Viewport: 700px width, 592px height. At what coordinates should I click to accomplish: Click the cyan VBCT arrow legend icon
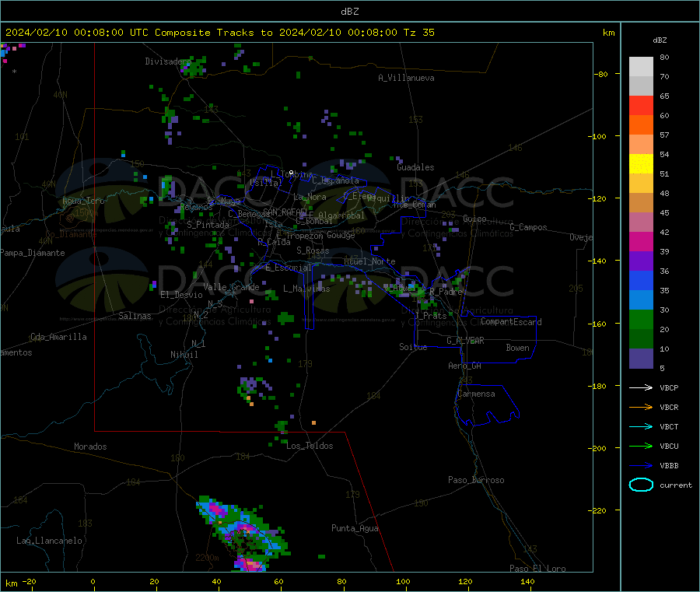641,426
